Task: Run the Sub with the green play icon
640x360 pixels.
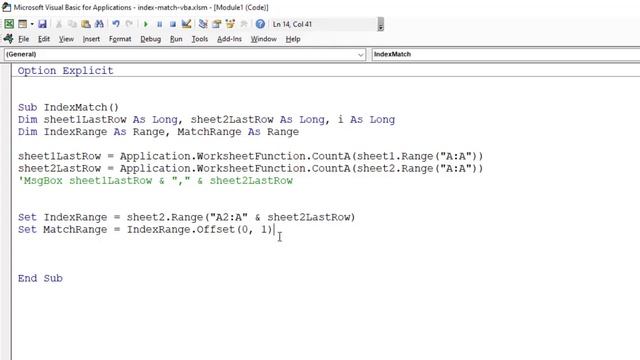Action: click(146, 24)
